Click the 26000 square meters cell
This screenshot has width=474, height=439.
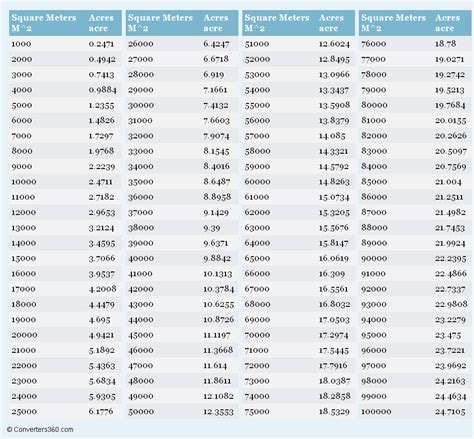141,44
